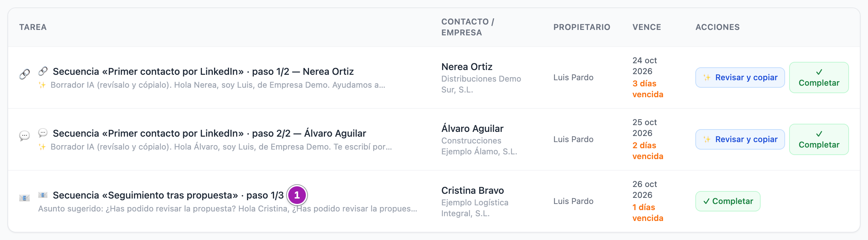The image size is (868, 240).
Task: Click the Contacto / Empresa column header
Action: click(468, 27)
